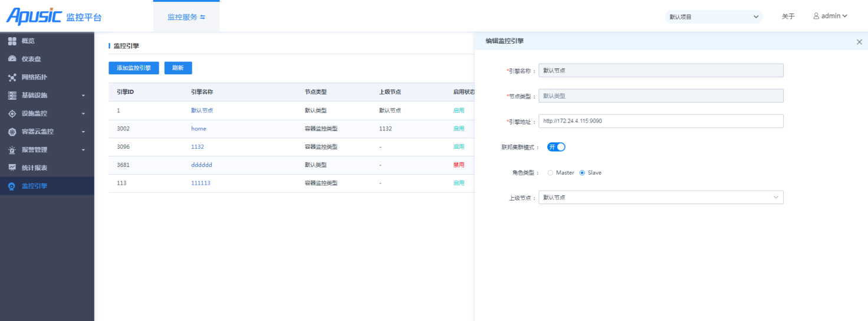
Task: Click the 基础设施 server icon
Action: click(x=12, y=96)
